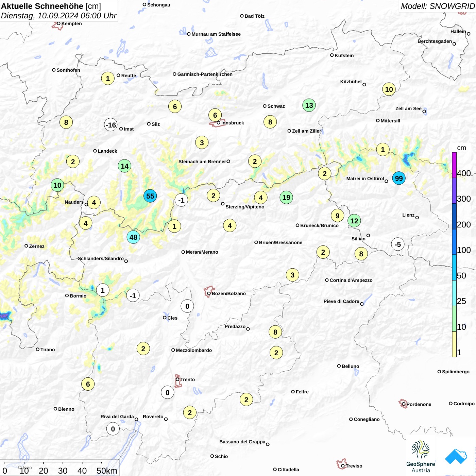Click the 'Garmisch-Partenkirchen' label
The height and width of the screenshot is (476, 476).
point(205,74)
